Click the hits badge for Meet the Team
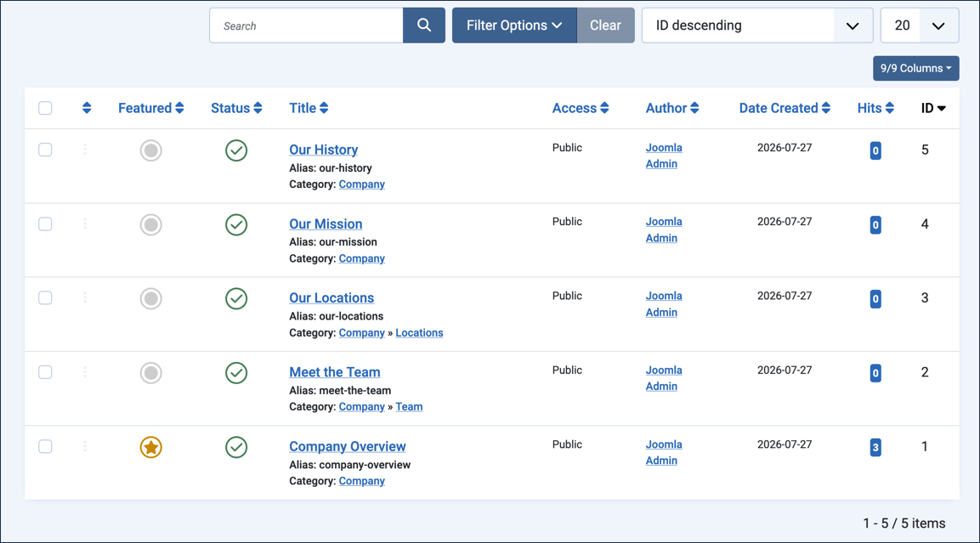The image size is (980, 543). [x=875, y=373]
